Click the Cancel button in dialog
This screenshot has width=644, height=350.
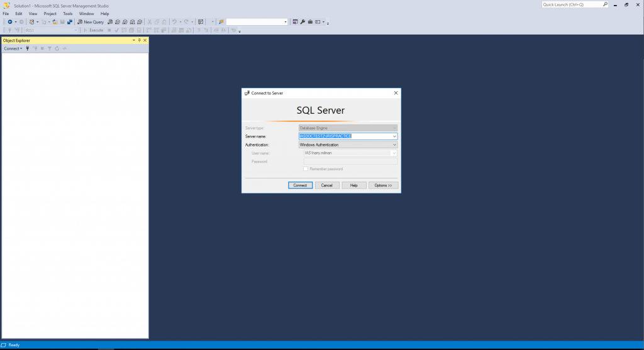point(327,185)
